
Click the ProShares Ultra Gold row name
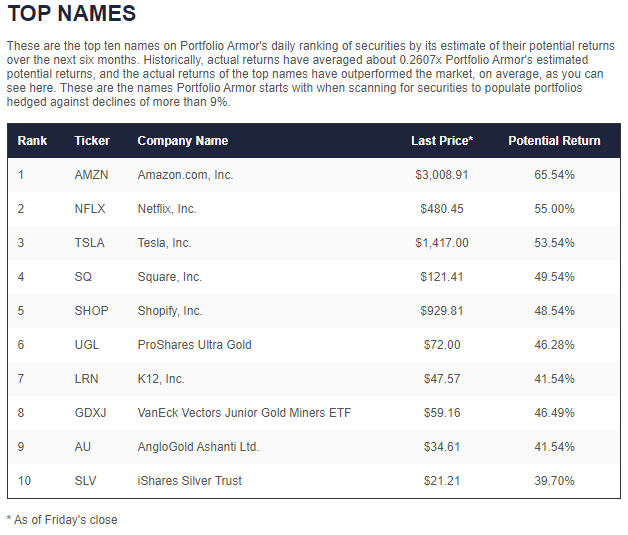click(x=194, y=345)
